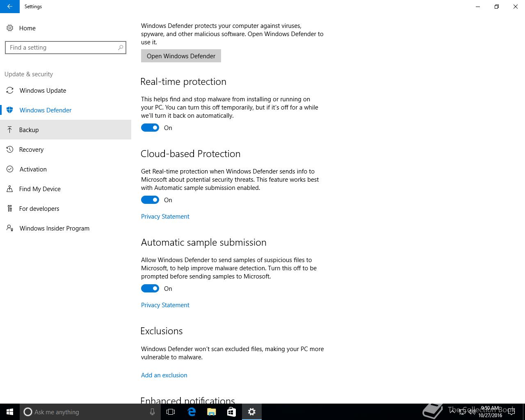Open the Activation settings page
This screenshot has height=420, width=525.
66,169
